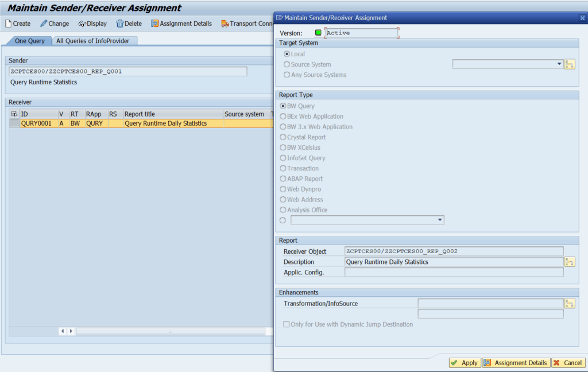Open value help beside Transformation/InfoSource field
This screenshot has height=372, width=588.
(570, 303)
